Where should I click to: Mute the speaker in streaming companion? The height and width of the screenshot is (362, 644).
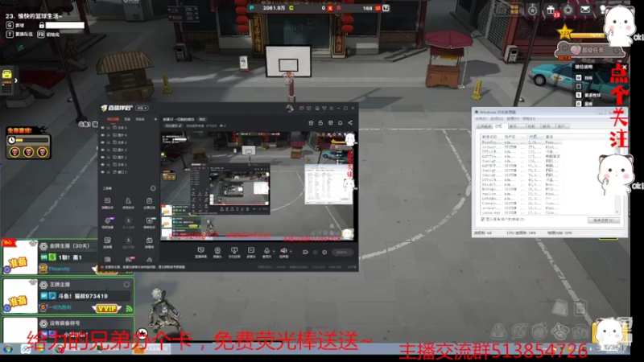(283, 250)
